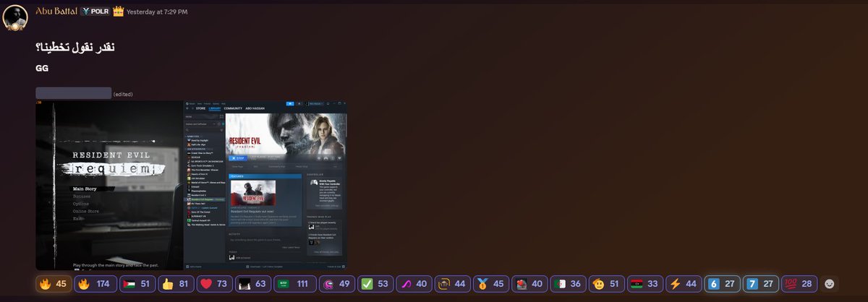Click the thumbs up reaction 81
Viewport: 868px width, 302px height.
pos(177,284)
